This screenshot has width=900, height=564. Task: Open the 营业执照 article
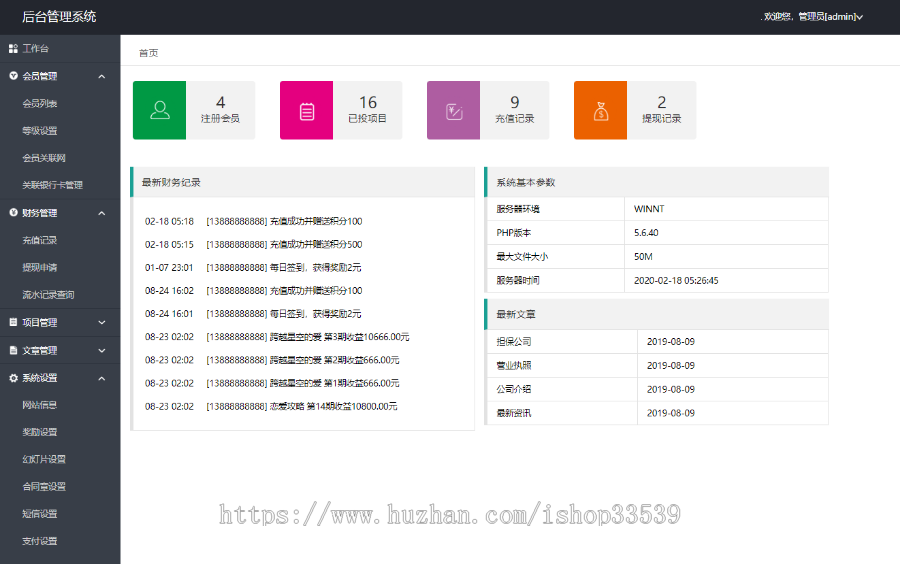point(514,365)
